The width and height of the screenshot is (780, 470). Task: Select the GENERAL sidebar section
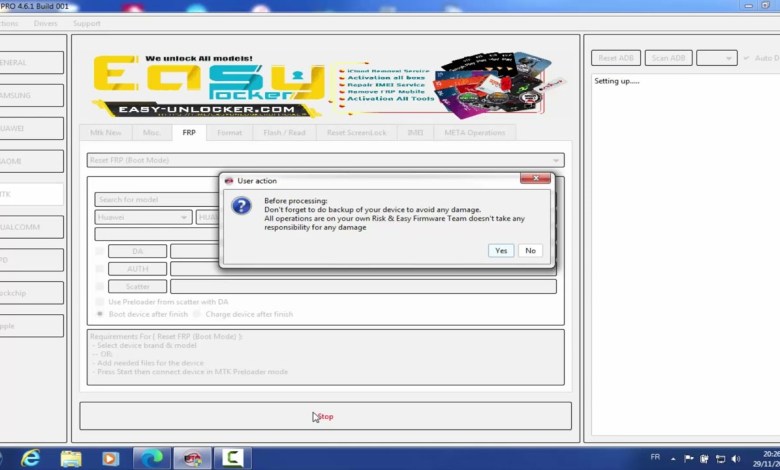31,63
